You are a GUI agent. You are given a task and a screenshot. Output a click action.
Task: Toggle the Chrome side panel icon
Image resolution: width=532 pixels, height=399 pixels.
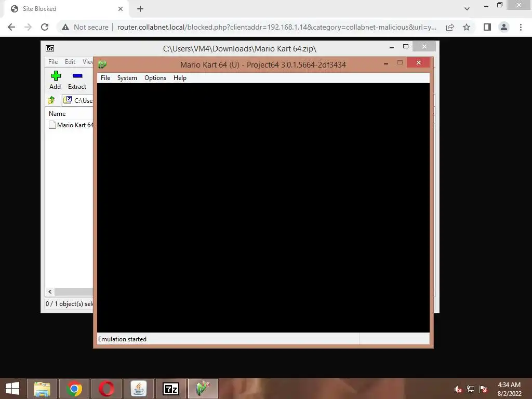click(487, 27)
